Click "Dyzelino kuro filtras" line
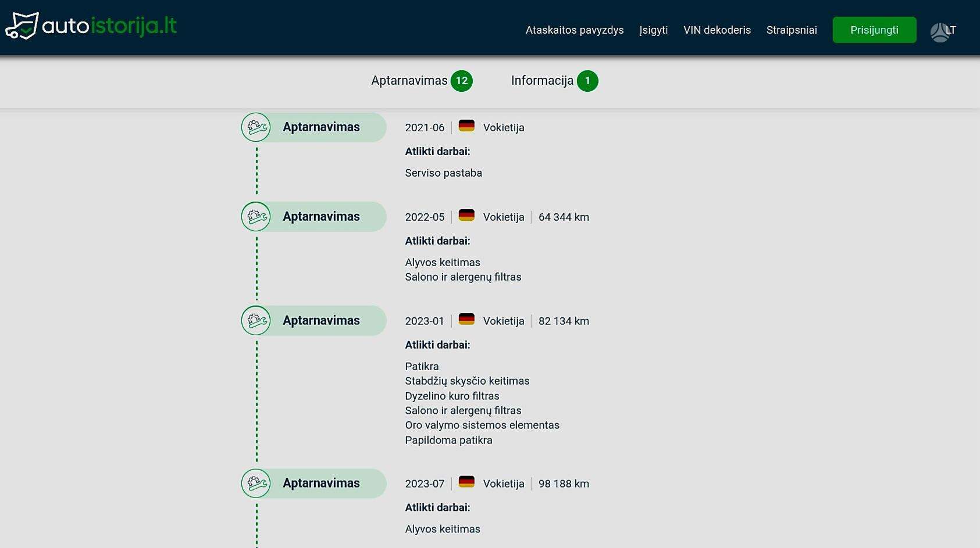This screenshot has width=980, height=548. 452,396
